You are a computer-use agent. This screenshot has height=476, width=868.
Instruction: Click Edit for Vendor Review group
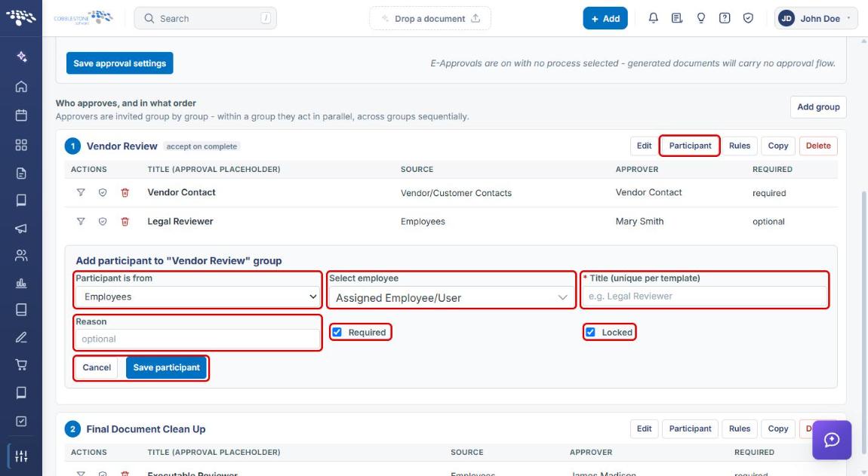point(644,146)
